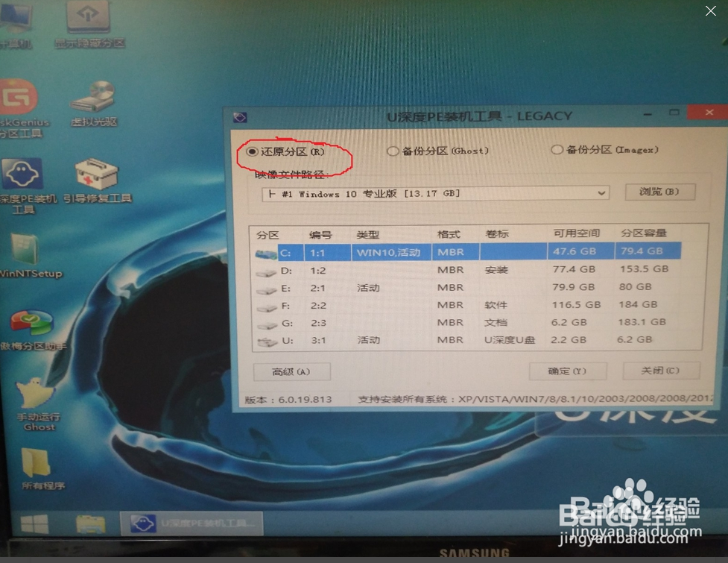728x563 pixels.
Task: Minimize the U深度PE装机工具 dialog
Action: (x=648, y=113)
